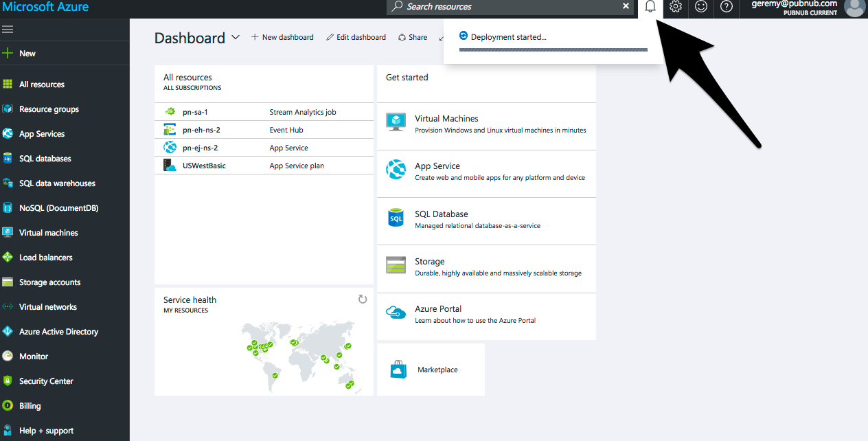Refresh the Service health map
The width and height of the screenshot is (868, 441).
point(363,299)
